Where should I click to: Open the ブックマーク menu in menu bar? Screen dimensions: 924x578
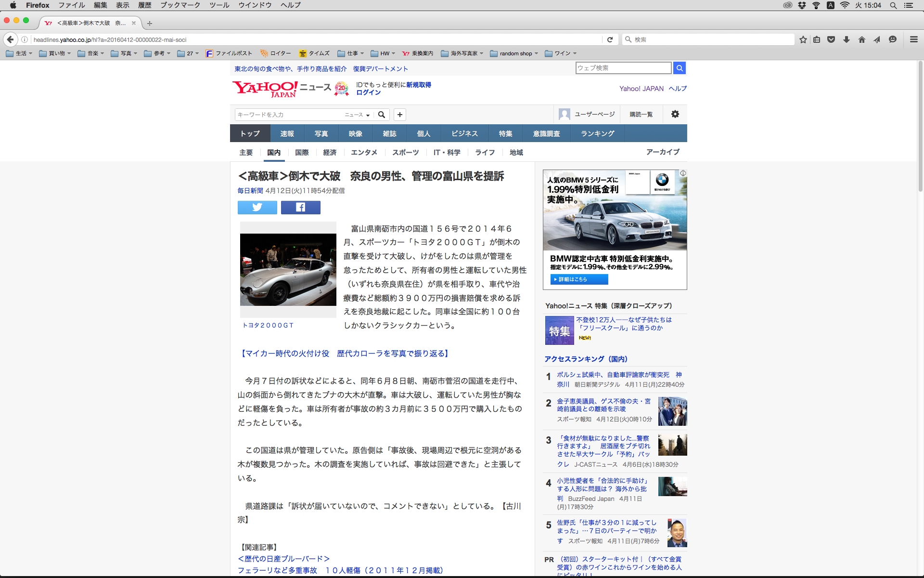pyautogui.click(x=180, y=5)
